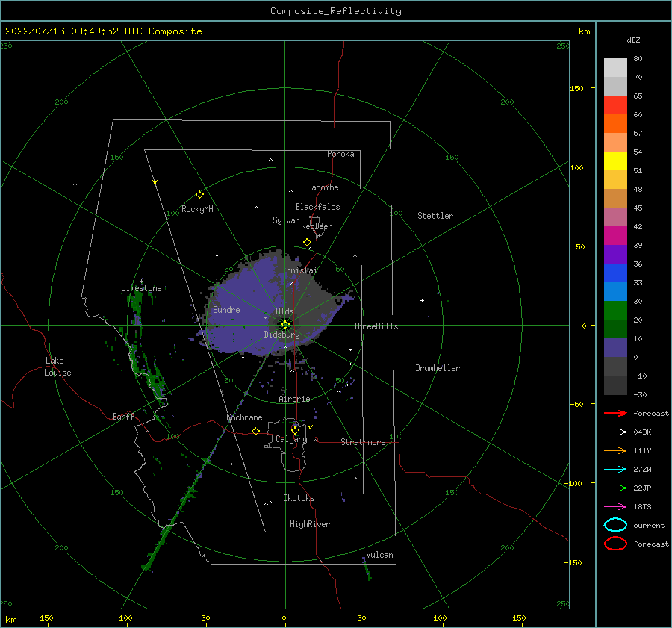Click the RockyMH label

click(x=197, y=209)
